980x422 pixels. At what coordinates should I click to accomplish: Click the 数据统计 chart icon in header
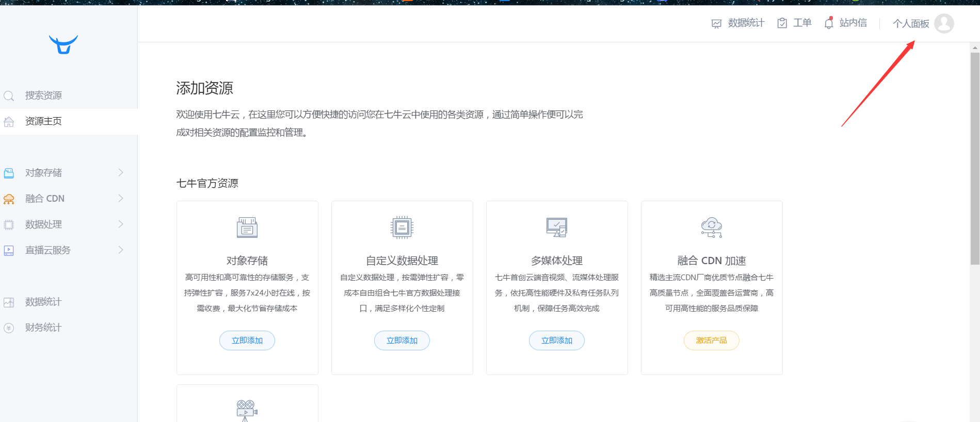click(716, 24)
